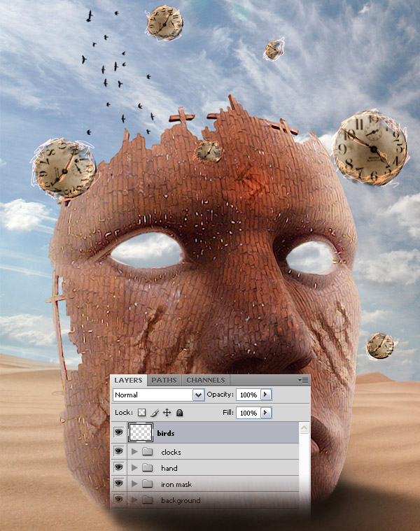The image size is (420, 531).
Task: Click the iron mask group folder icon
Action: click(147, 483)
